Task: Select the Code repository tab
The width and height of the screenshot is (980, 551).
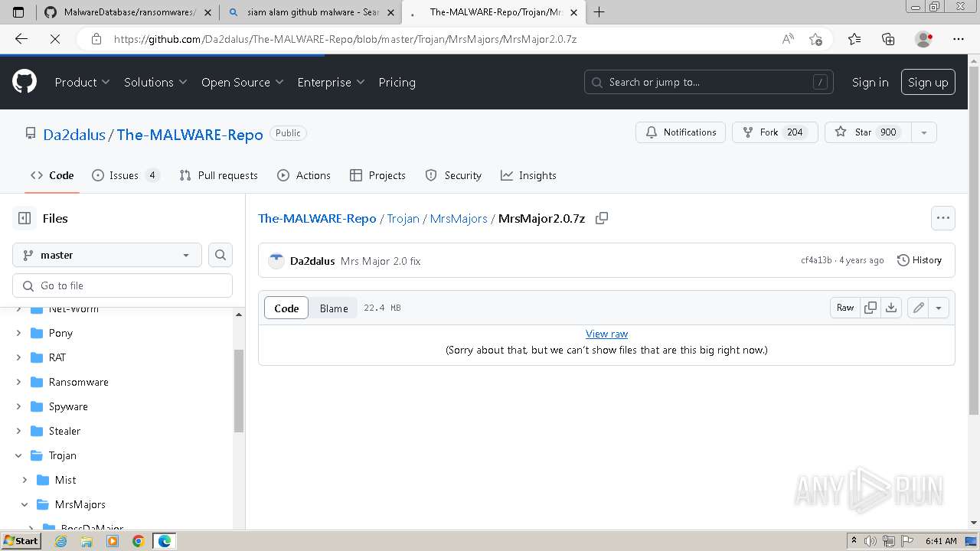Action: pyautogui.click(x=52, y=175)
